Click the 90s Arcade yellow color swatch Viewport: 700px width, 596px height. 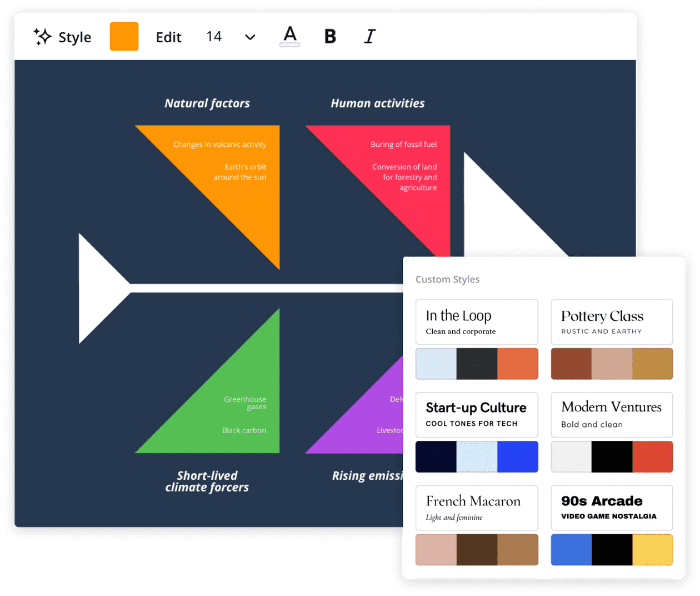(x=652, y=549)
